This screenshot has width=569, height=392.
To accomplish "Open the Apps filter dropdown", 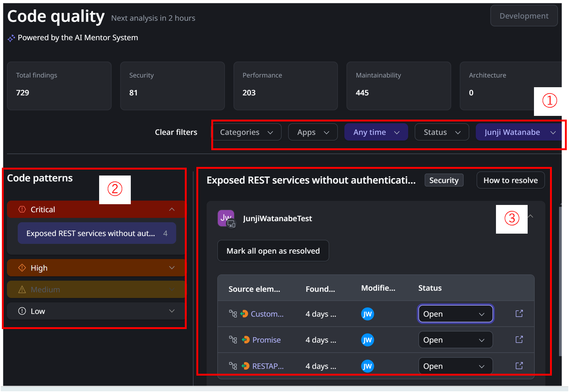I will tap(313, 132).
